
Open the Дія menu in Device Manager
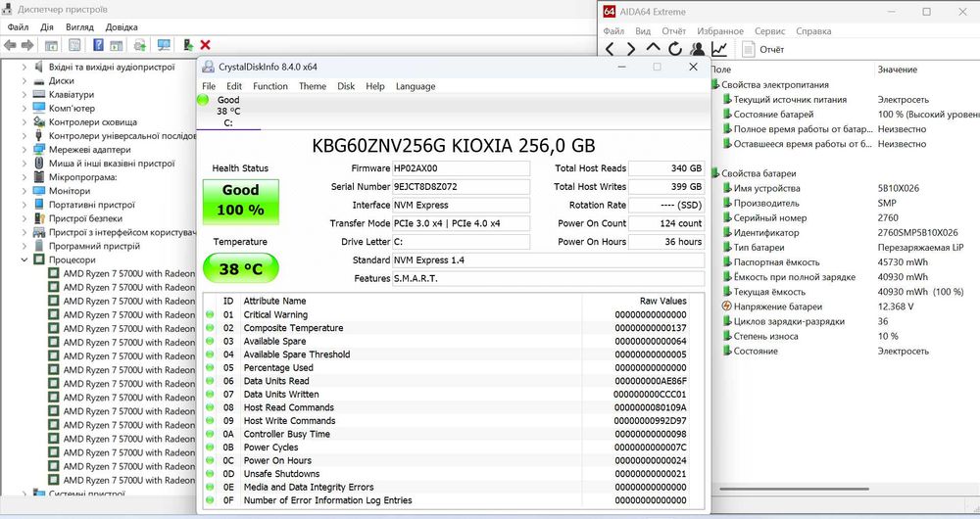47,26
